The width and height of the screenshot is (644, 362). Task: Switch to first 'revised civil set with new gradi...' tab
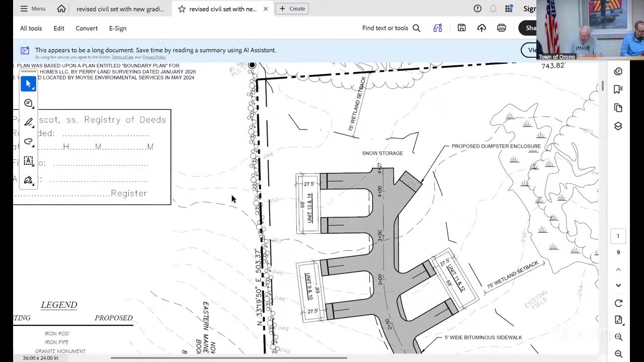tap(120, 9)
